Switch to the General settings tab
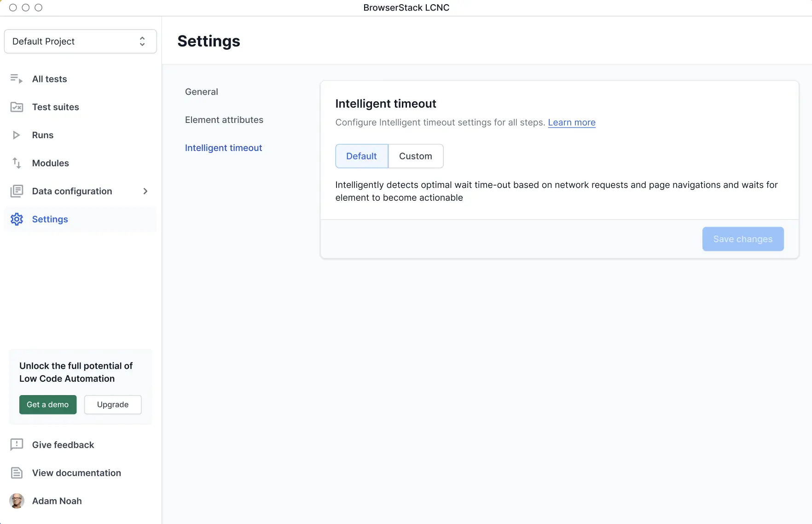The height and width of the screenshot is (524, 812). coord(202,92)
